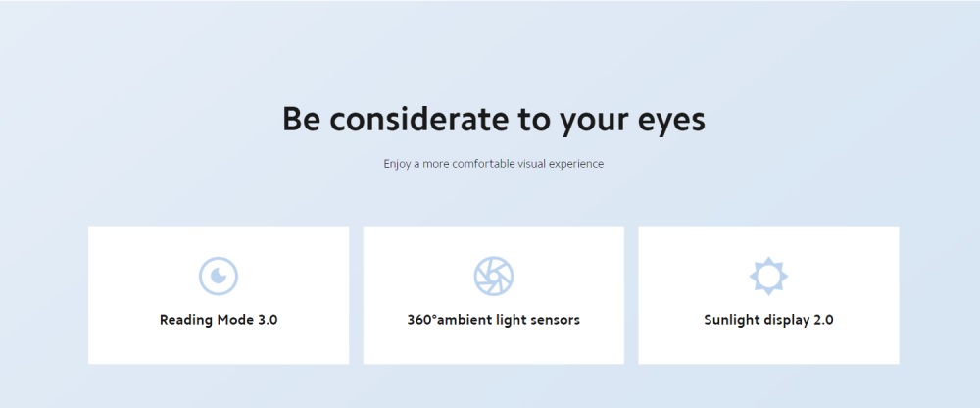980x408 pixels.
Task: Click the "3.0" version number text
Action: point(266,320)
